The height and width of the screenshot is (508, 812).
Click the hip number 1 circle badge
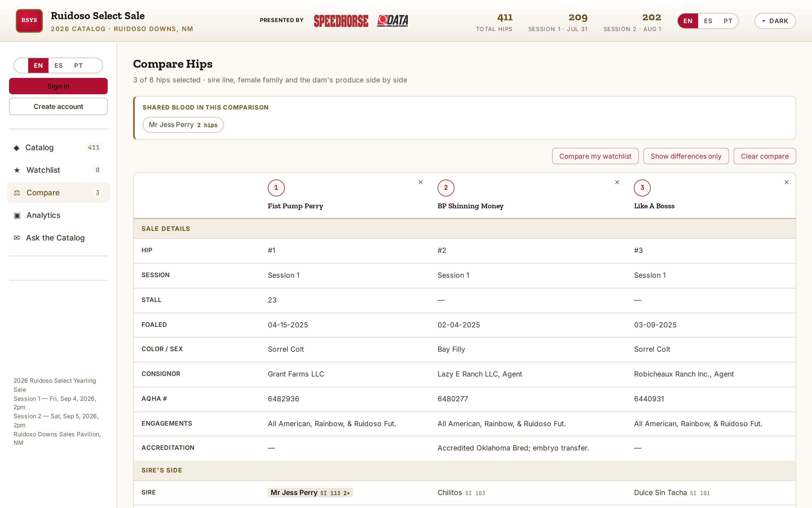coord(276,188)
